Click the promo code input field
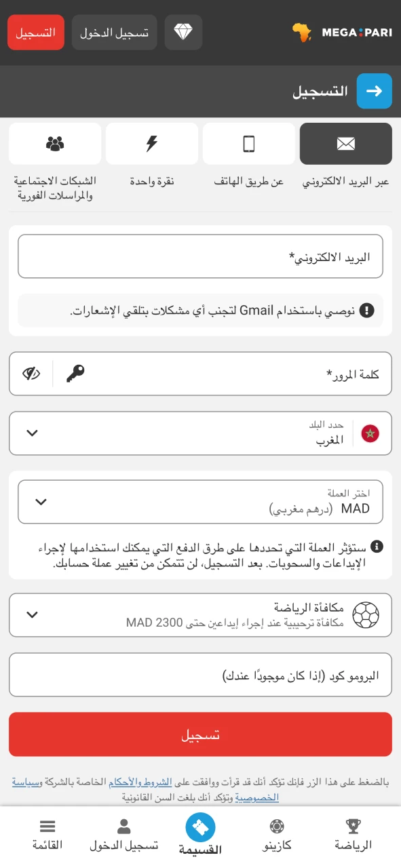 200,674
